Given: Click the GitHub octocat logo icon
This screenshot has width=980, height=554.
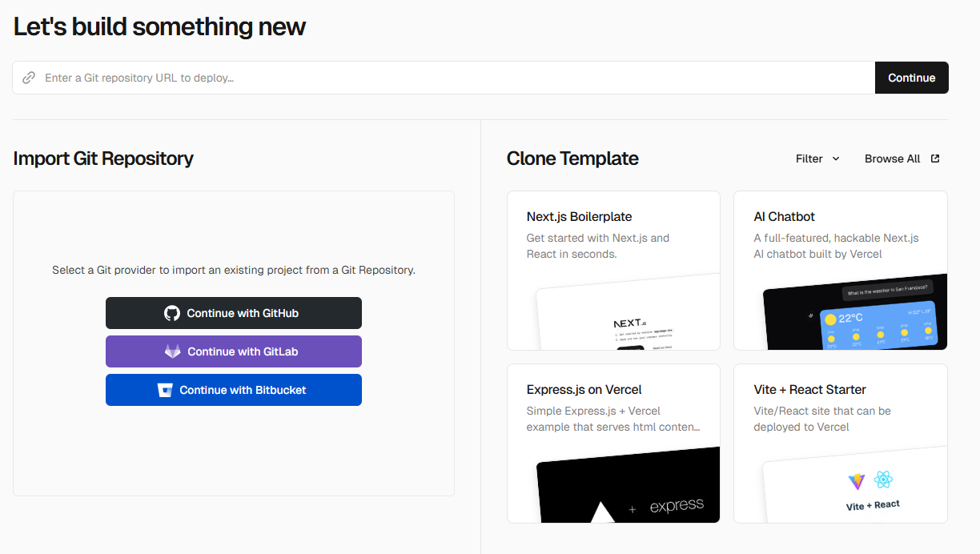Looking at the screenshot, I should tap(172, 313).
